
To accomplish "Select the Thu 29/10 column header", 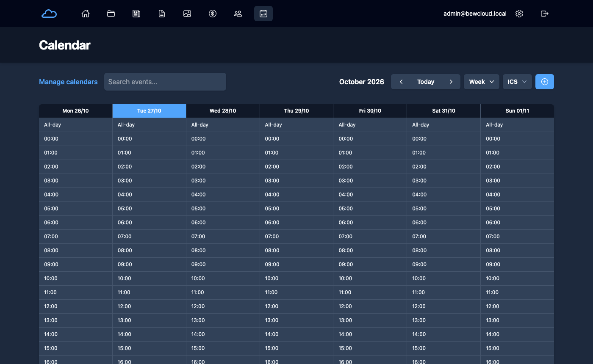I will pos(296,111).
